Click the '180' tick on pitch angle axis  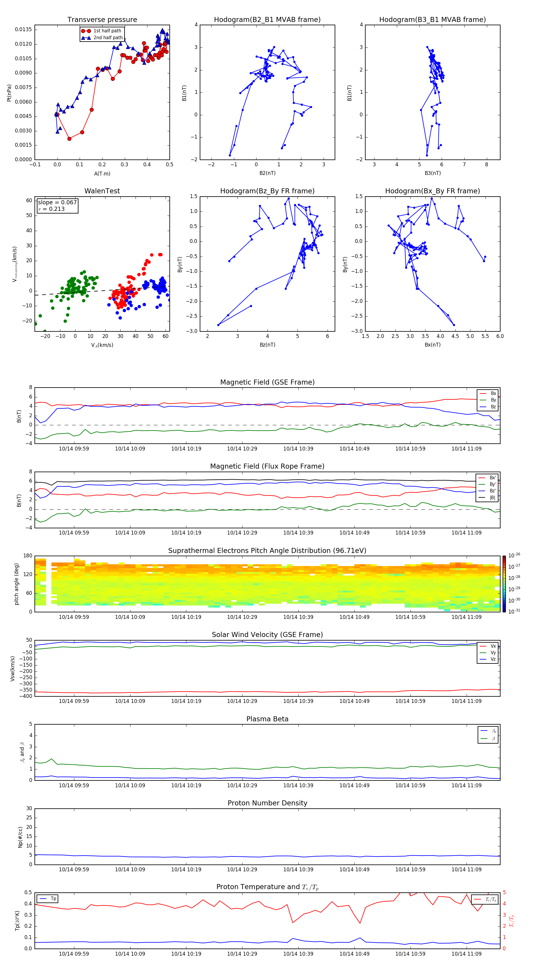[28, 556]
